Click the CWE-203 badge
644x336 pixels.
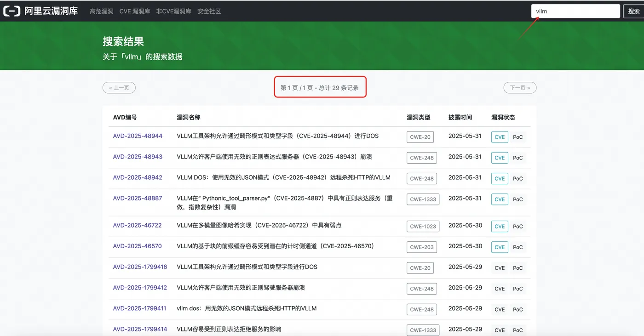point(422,247)
